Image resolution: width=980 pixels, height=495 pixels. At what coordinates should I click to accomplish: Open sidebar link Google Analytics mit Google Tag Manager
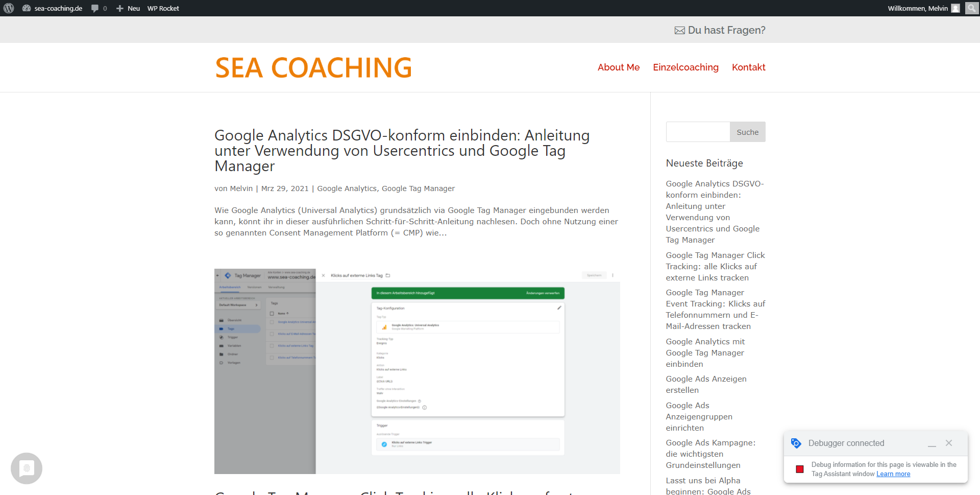click(705, 352)
